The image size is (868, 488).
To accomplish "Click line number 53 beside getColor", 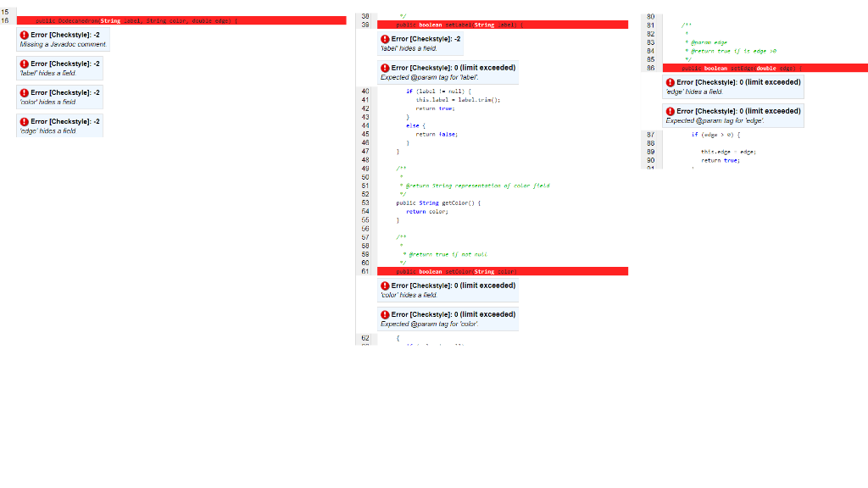I will [364, 202].
